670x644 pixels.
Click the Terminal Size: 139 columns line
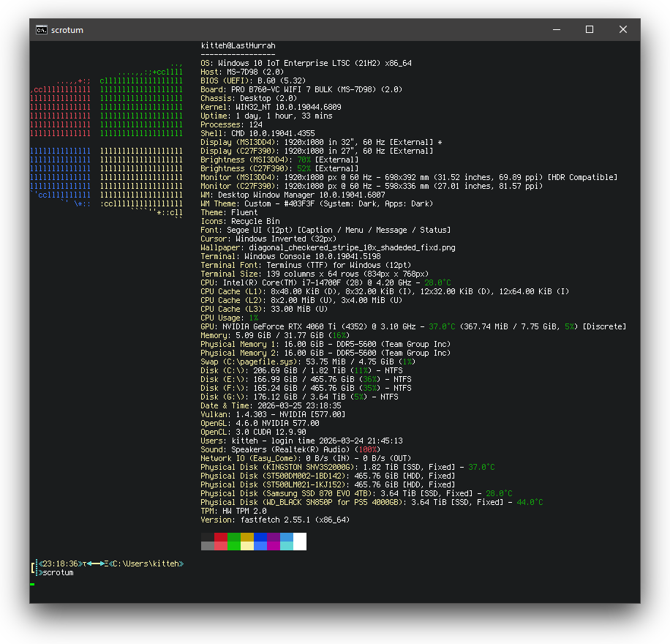tap(315, 273)
